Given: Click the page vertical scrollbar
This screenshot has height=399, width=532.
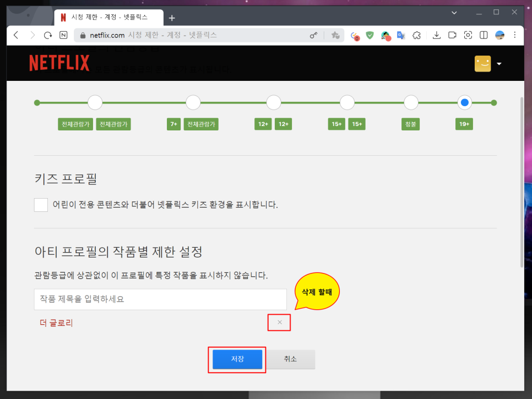Looking at the screenshot, I should [522, 182].
